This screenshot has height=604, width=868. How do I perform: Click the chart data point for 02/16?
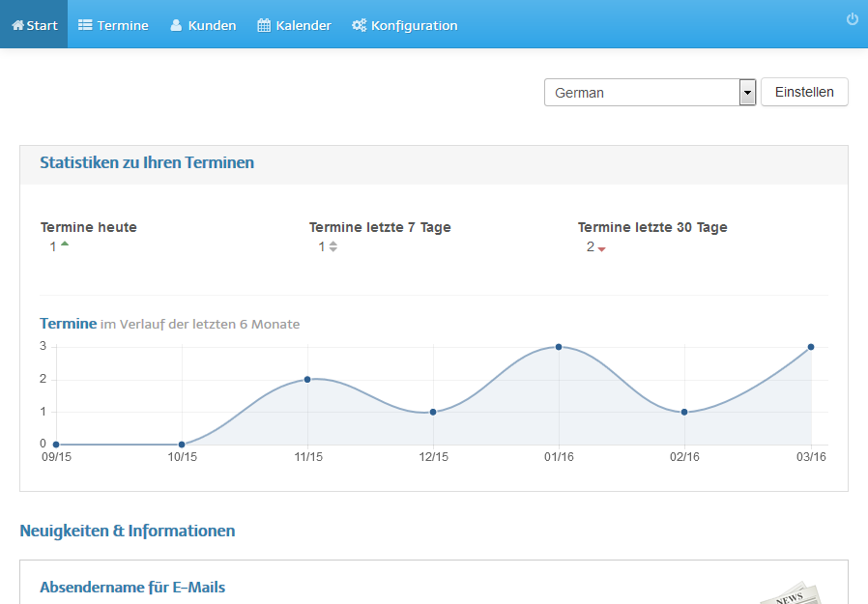pos(684,412)
